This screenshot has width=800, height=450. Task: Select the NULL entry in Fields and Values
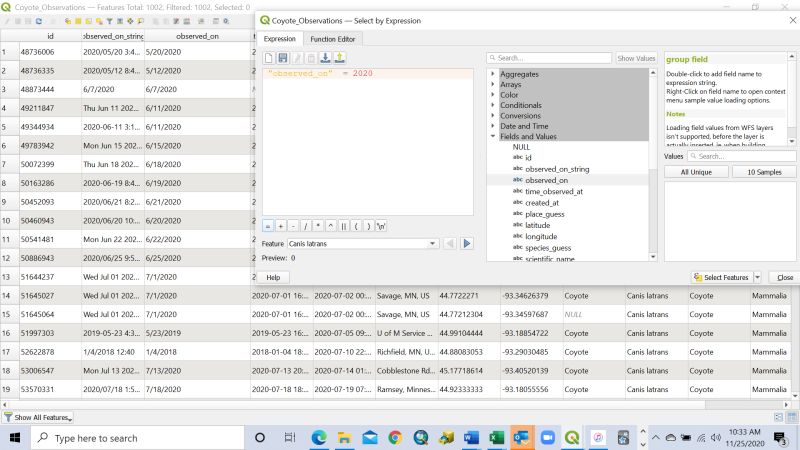pyautogui.click(x=521, y=147)
